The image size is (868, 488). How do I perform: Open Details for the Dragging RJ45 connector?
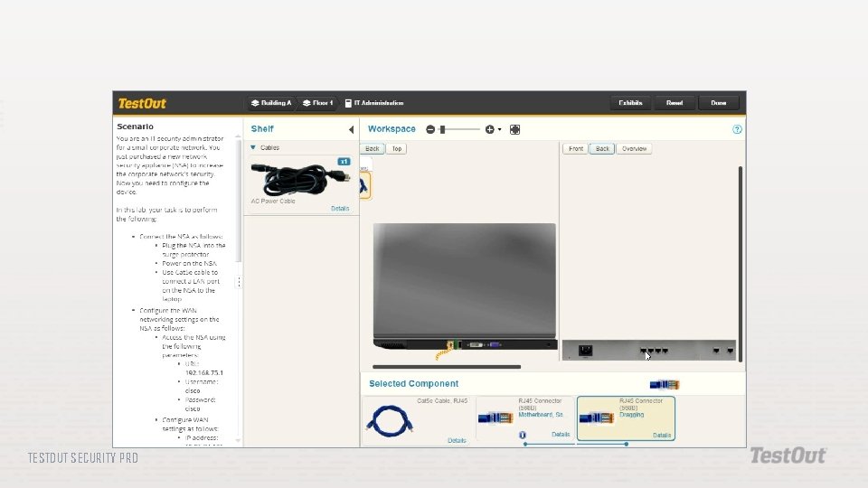pos(662,436)
